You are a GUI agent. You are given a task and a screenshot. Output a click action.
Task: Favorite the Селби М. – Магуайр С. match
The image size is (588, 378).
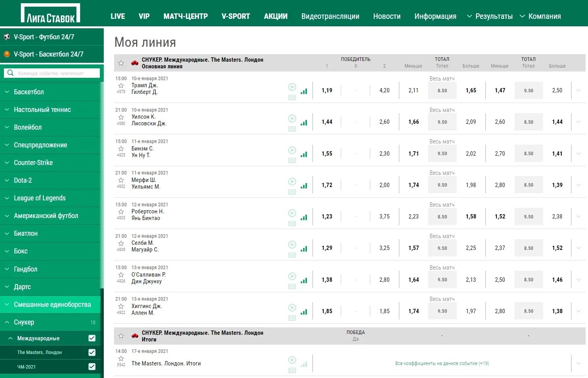point(121,243)
